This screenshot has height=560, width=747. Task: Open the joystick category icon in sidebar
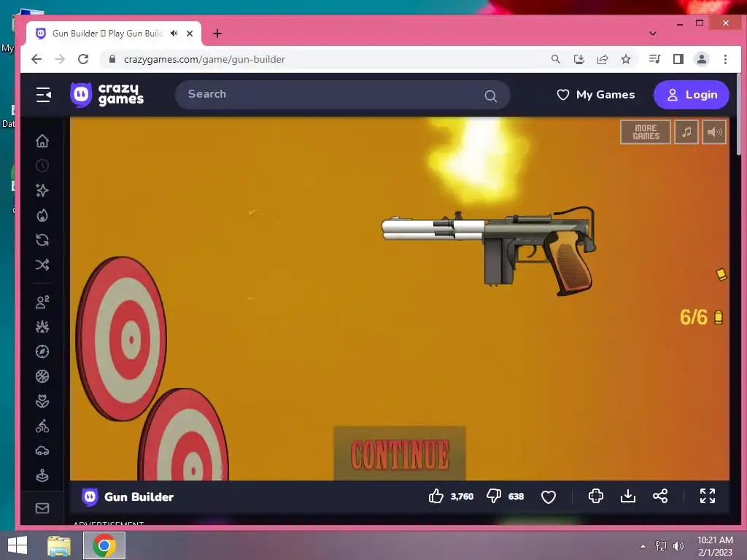[x=42, y=475]
